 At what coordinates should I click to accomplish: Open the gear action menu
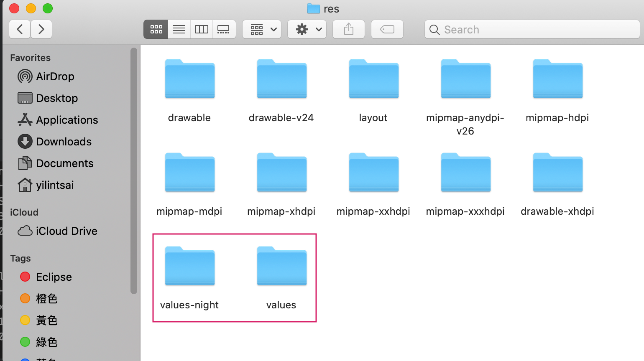[x=307, y=29]
